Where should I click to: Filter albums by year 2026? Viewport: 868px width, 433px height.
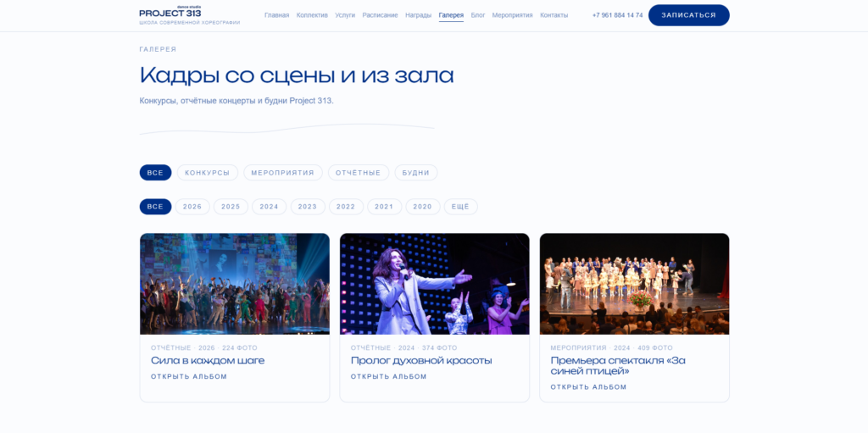pos(192,207)
